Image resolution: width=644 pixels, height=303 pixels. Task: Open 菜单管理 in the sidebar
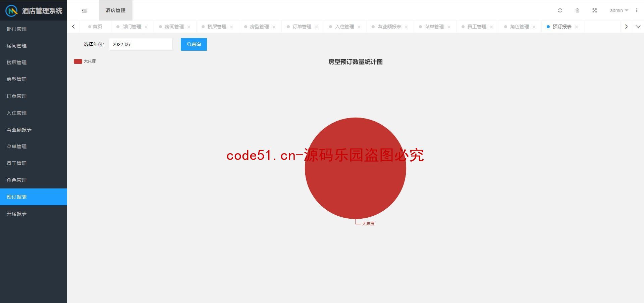click(34, 146)
